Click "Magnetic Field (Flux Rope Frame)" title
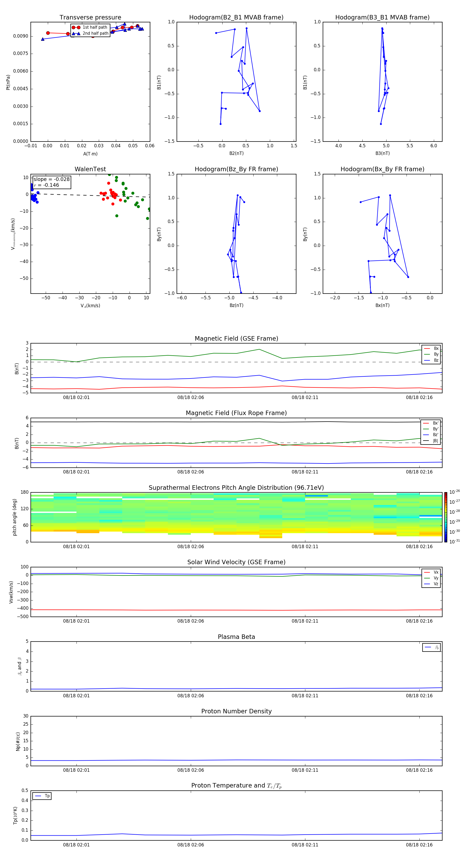473x868 pixels. [x=236, y=413]
